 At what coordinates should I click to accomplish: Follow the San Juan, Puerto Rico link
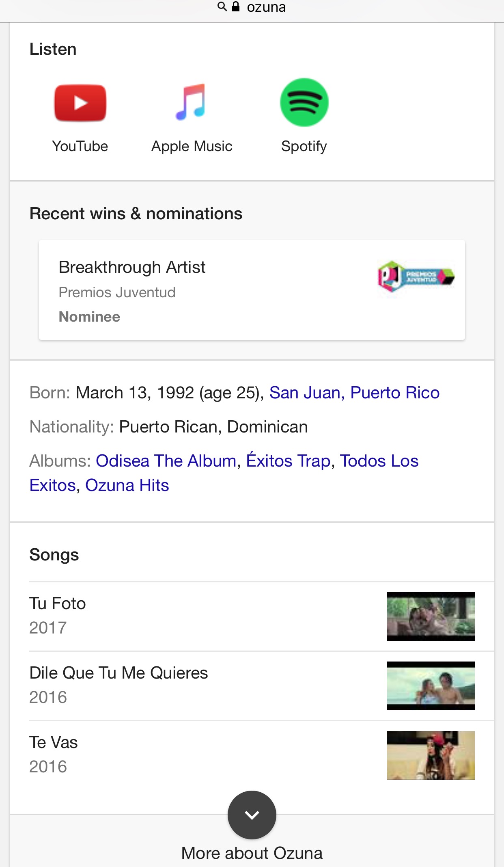click(x=354, y=393)
